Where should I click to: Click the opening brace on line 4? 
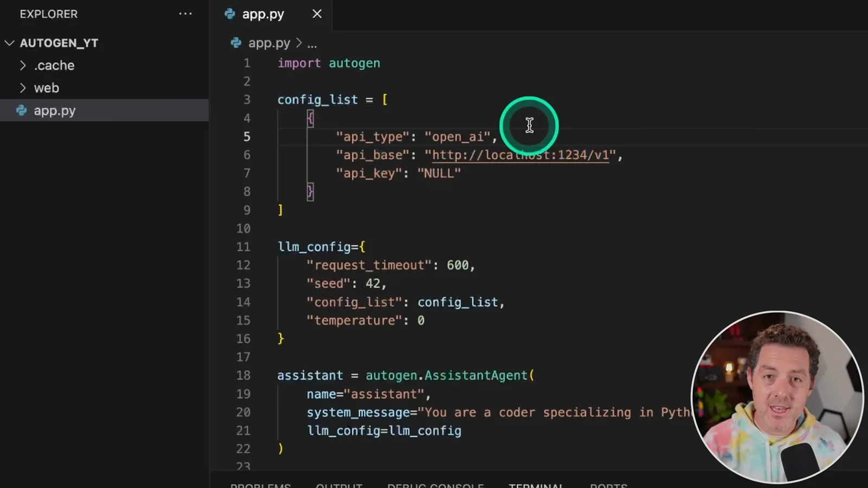pos(310,118)
